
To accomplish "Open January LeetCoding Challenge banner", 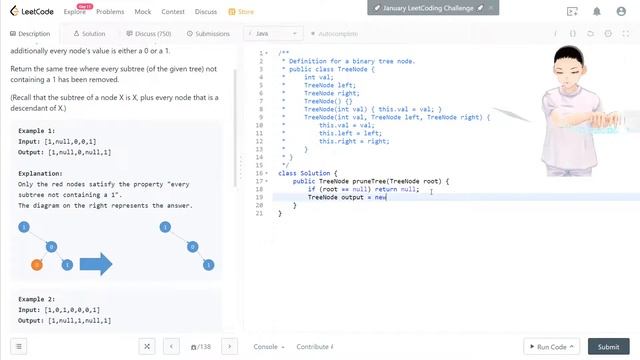I will pyautogui.click(x=428, y=8).
